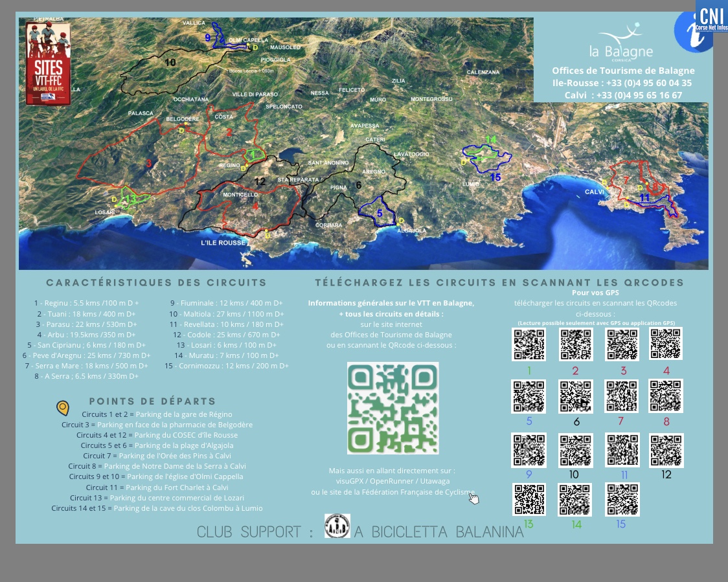Click the la Balagne Corsica logo

coord(621,42)
